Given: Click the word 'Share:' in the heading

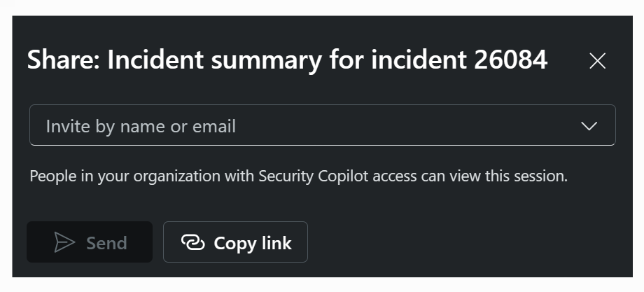Looking at the screenshot, I should coord(64,60).
